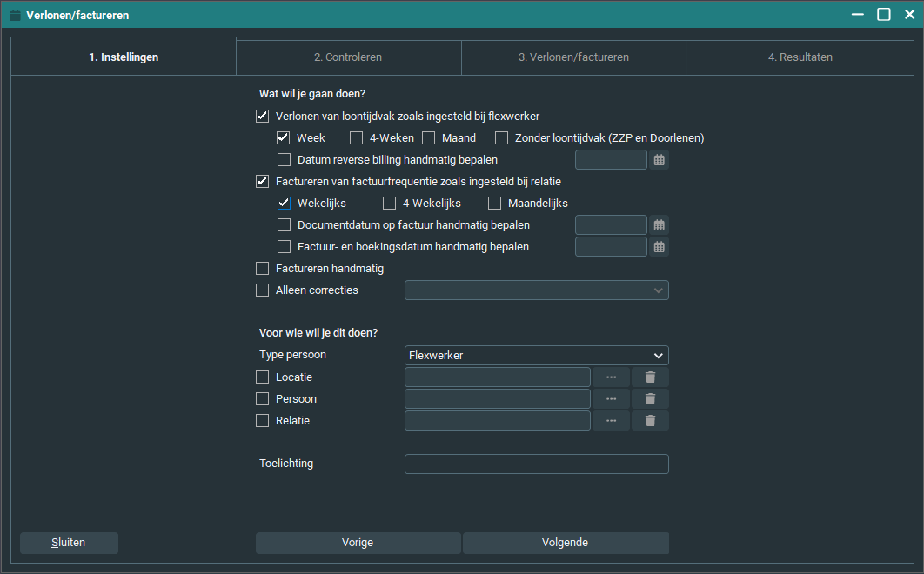Screen dimensions: 924x574
Task: Click the Sluiten button
Action: click(69, 543)
